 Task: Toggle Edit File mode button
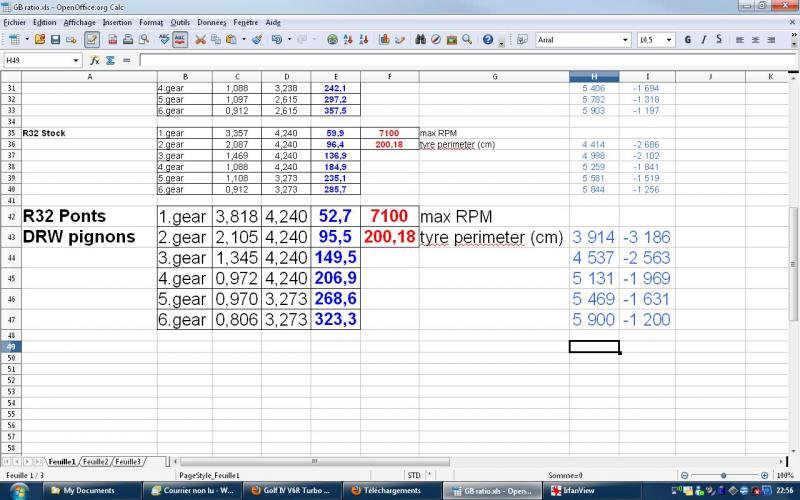coord(91,39)
